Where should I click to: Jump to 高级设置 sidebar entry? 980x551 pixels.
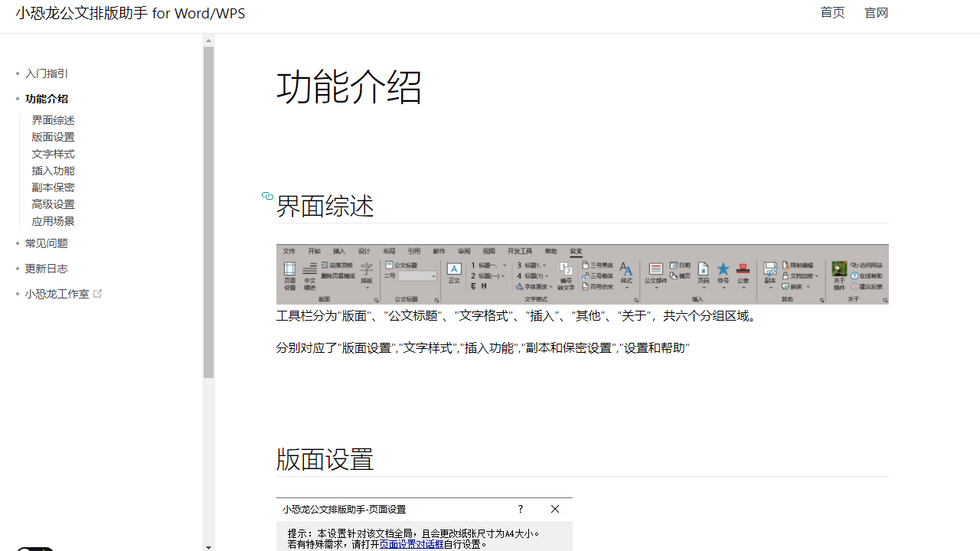point(53,204)
